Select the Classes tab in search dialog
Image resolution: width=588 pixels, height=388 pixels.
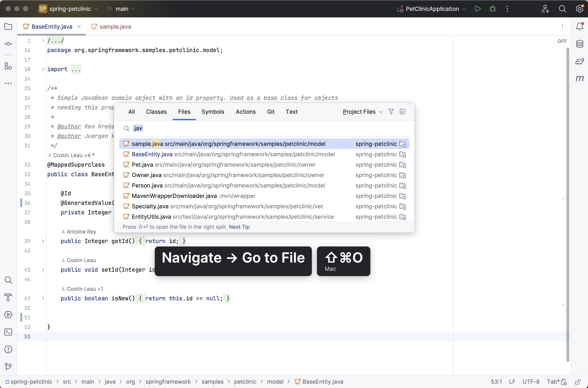157,112
